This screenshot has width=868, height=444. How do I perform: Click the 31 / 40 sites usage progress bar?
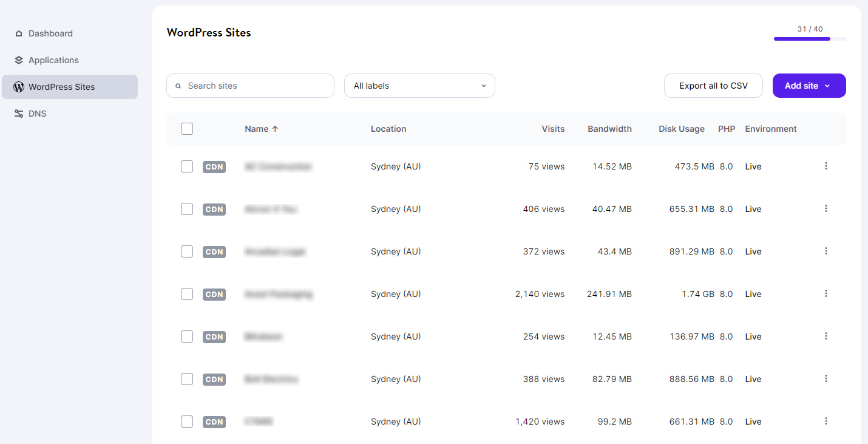coord(810,39)
